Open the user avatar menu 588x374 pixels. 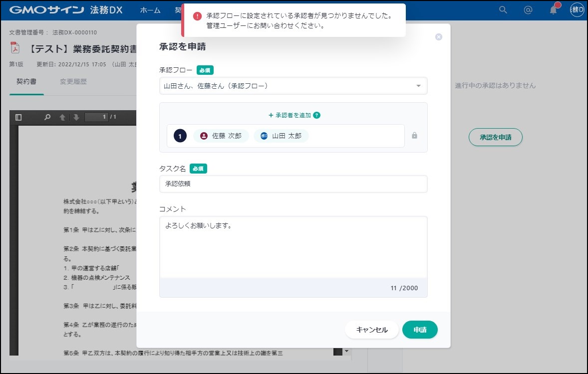[x=577, y=10]
